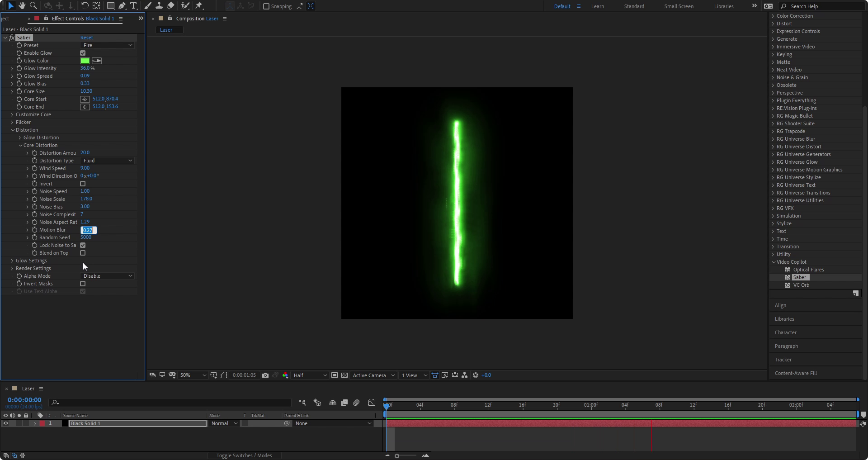Select the Puppet Pin tool
The image size is (868, 460).
(199, 6)
